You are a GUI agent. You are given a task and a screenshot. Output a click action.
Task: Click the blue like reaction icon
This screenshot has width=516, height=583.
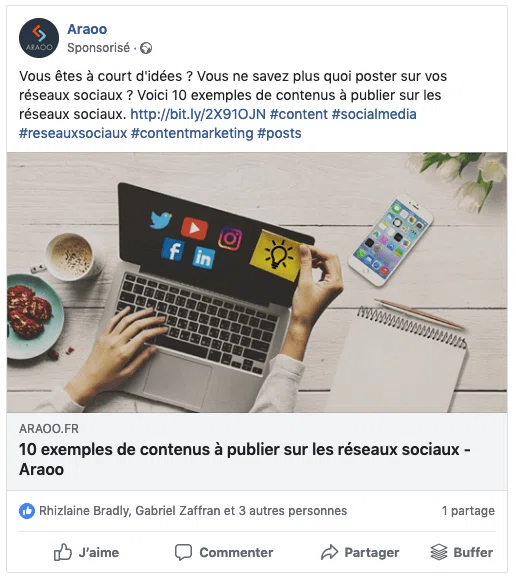click(27, 511)
